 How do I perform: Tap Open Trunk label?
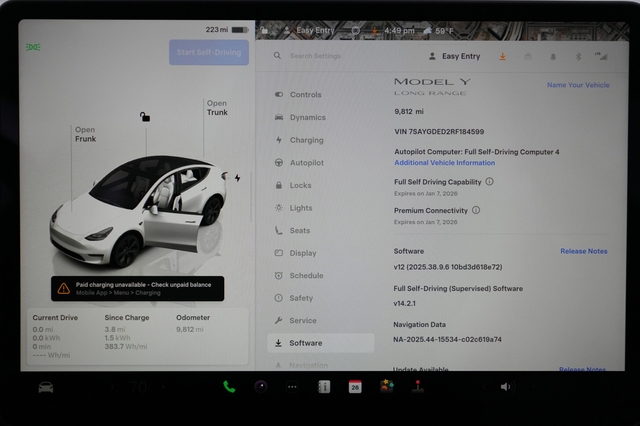click(217, 108)
